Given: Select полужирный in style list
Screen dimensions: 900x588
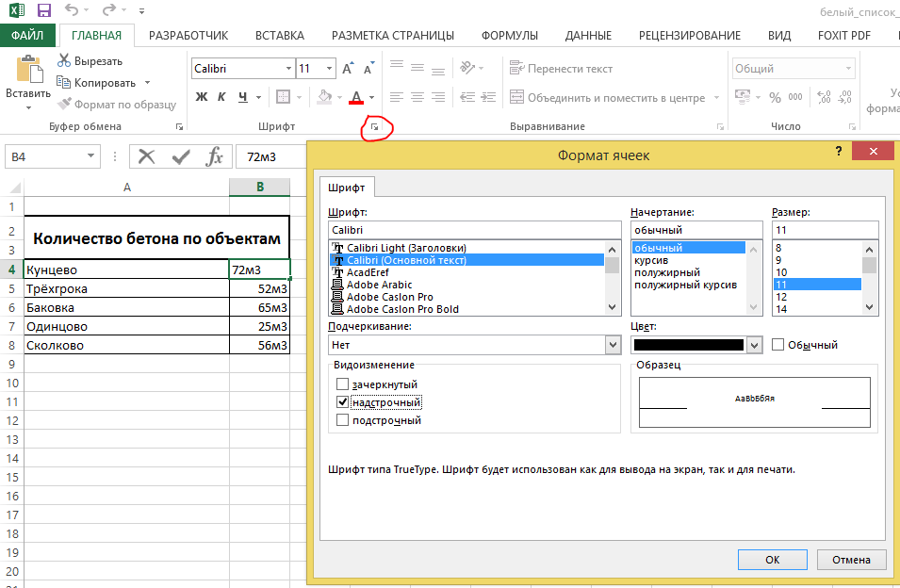Looking at the screenshot, I should click(667, 272).
